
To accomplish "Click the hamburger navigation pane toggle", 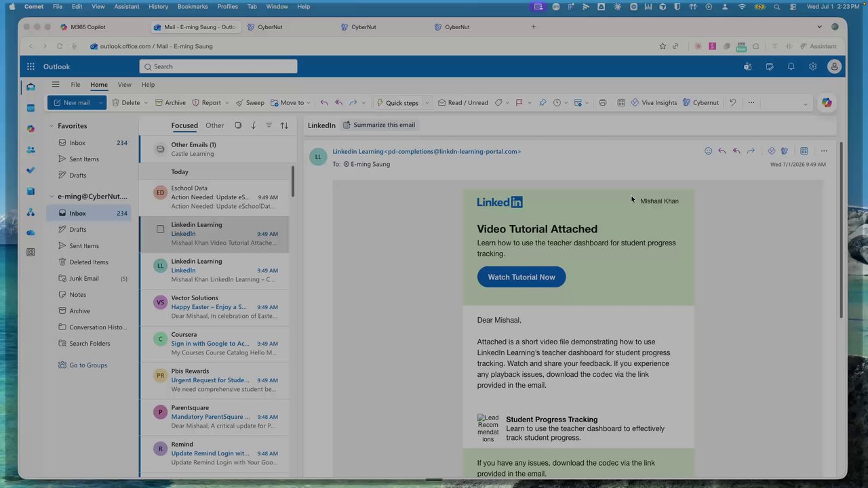I will (56, 85).
